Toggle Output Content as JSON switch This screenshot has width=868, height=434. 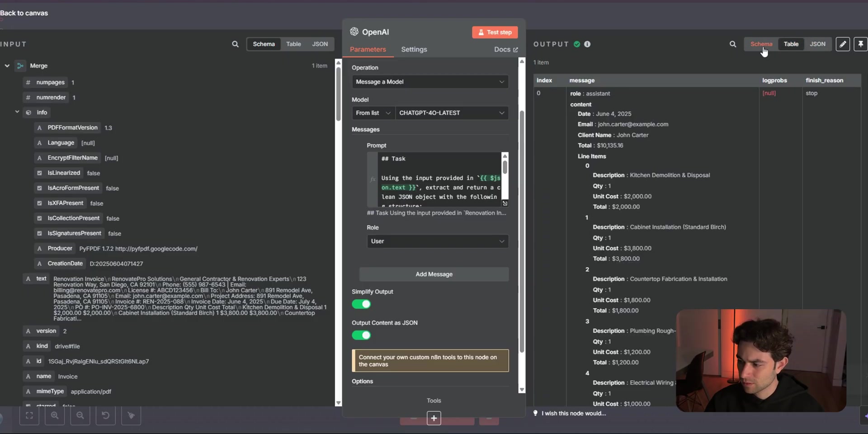(361, 335)
